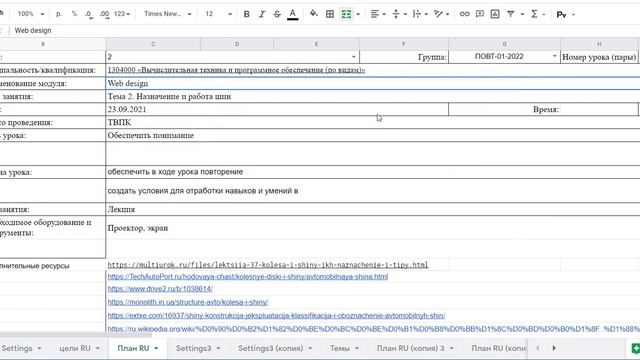Select cell containing Лекция
640x360 pixels.
coord(373,209)
